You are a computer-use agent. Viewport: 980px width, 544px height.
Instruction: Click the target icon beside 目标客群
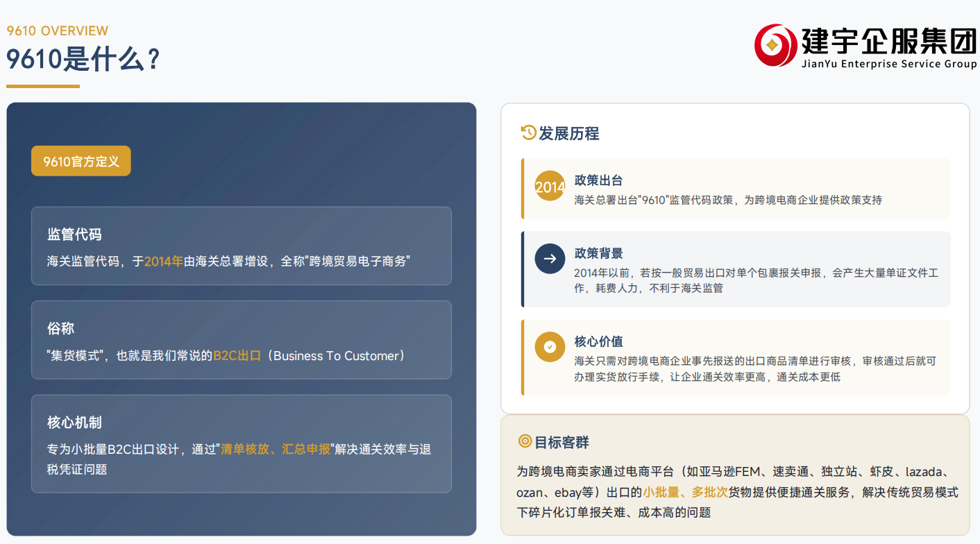pos(525,441)
